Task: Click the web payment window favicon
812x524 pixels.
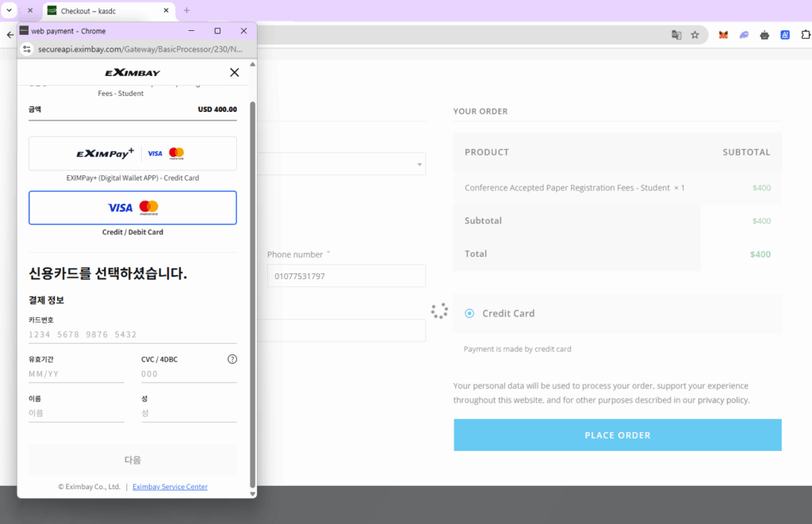Action: 24,31
